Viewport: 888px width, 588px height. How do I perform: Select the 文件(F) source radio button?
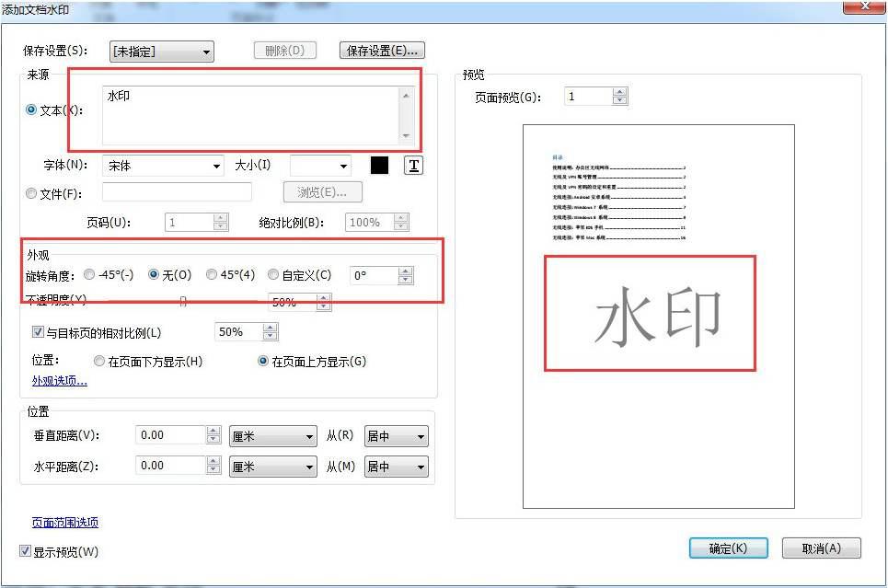click(x=29, y=191)
